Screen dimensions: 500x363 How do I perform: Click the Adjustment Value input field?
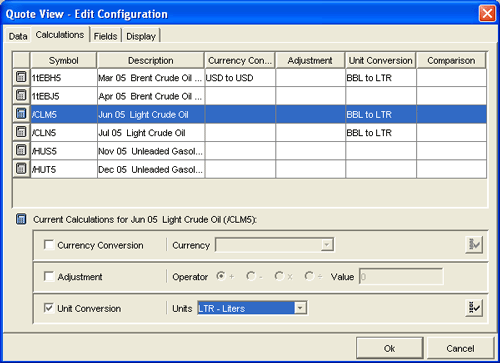[401, 276]
